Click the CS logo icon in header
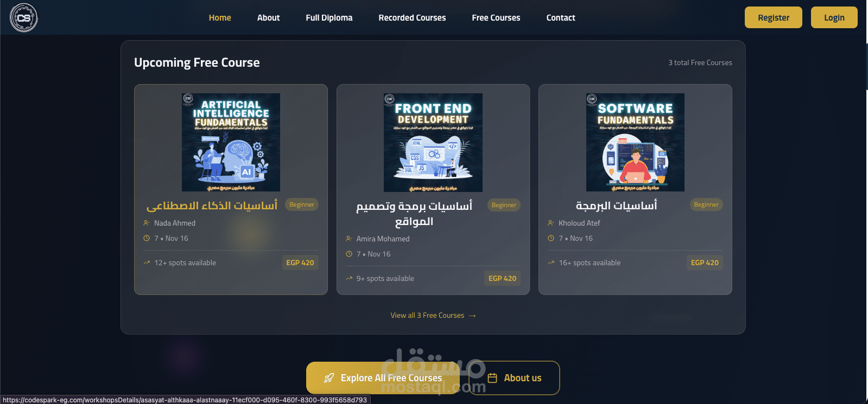 click(x=24, y=17)
